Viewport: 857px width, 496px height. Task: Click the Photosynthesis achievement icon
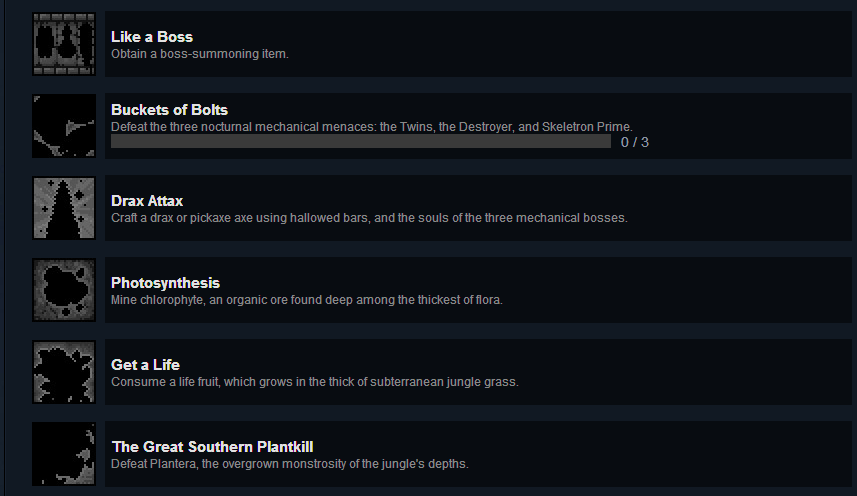64,290
